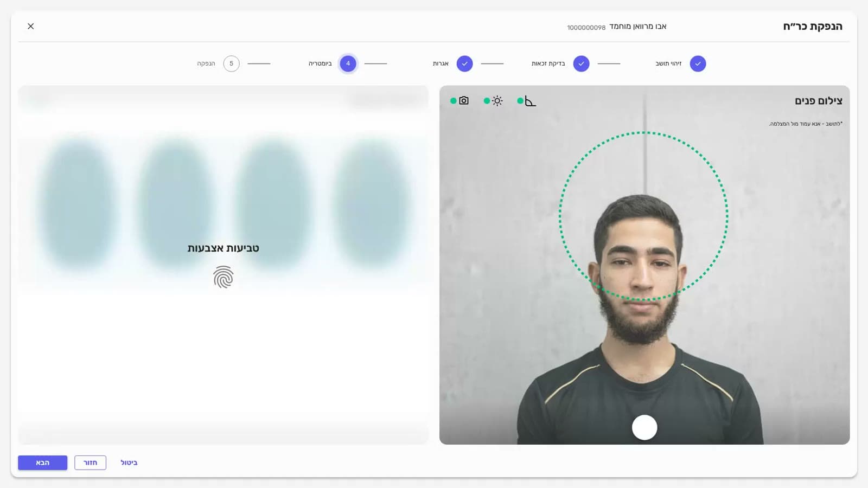Select step 4 ביומטריה circle
The width and height of the screenshot is (868, 488).
click(348, 63)
